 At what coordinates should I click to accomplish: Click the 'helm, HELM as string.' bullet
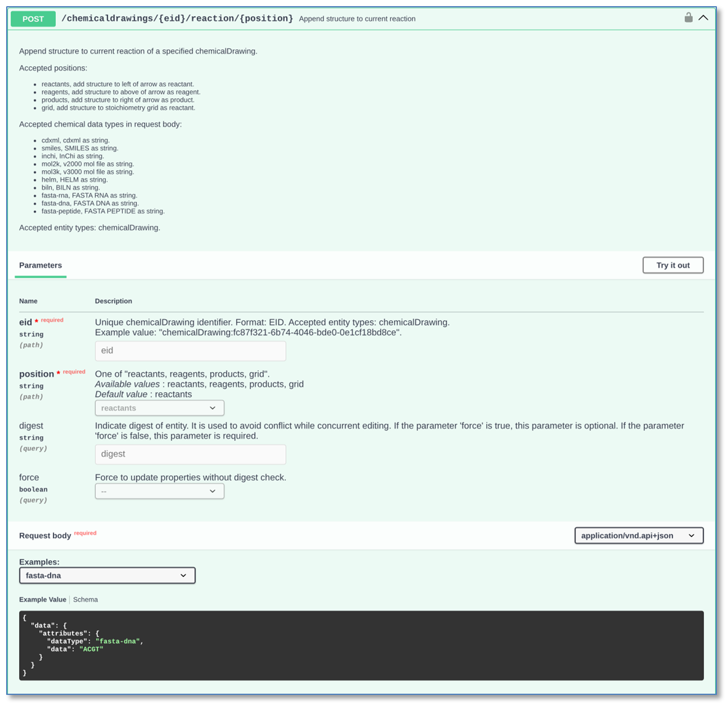(x=75, y=180)
